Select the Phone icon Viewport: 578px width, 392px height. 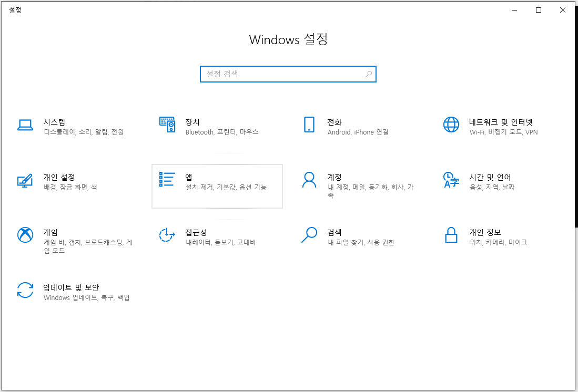(x=309, y=125)
